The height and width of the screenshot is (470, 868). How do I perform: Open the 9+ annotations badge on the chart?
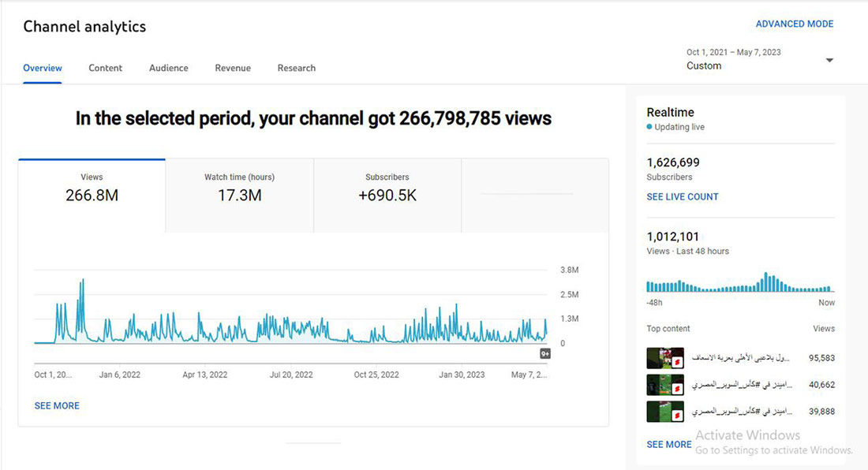544,353
